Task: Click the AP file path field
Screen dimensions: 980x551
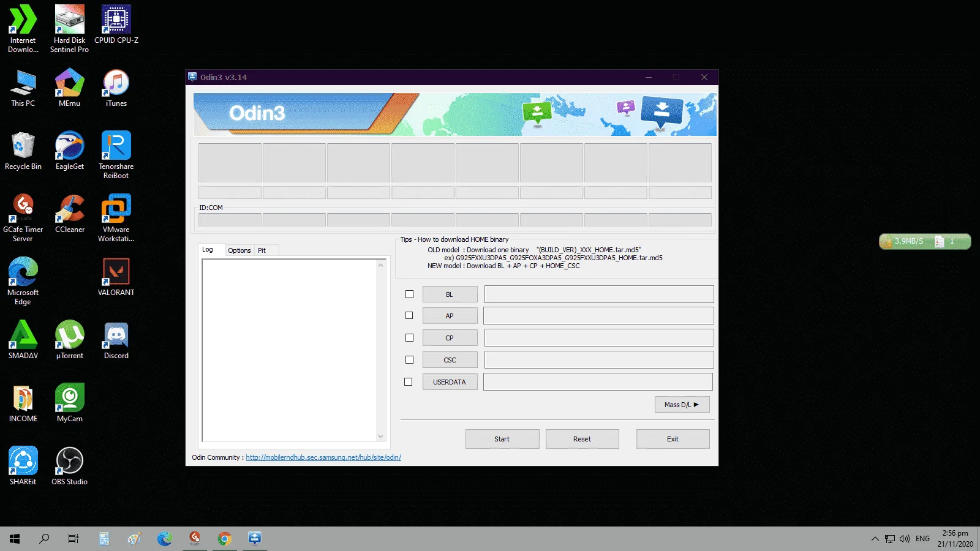Action: [598, 316]
